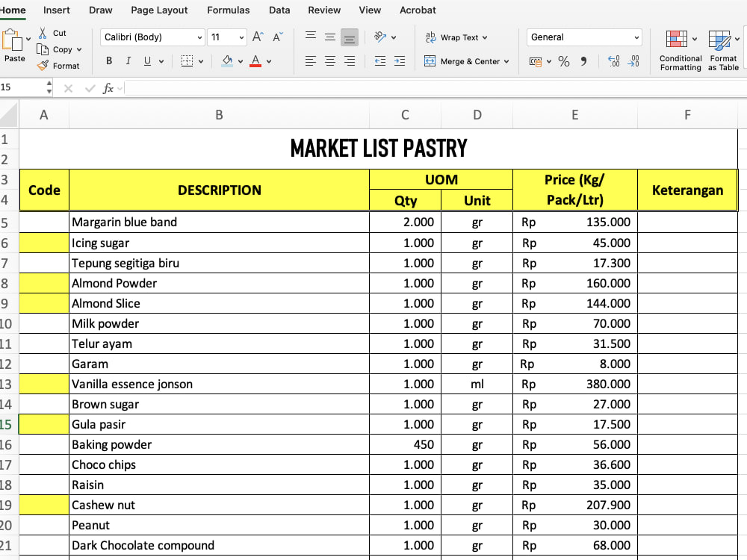
Task: Click the Cut scissors icon
Action: (x=43, y=33)
